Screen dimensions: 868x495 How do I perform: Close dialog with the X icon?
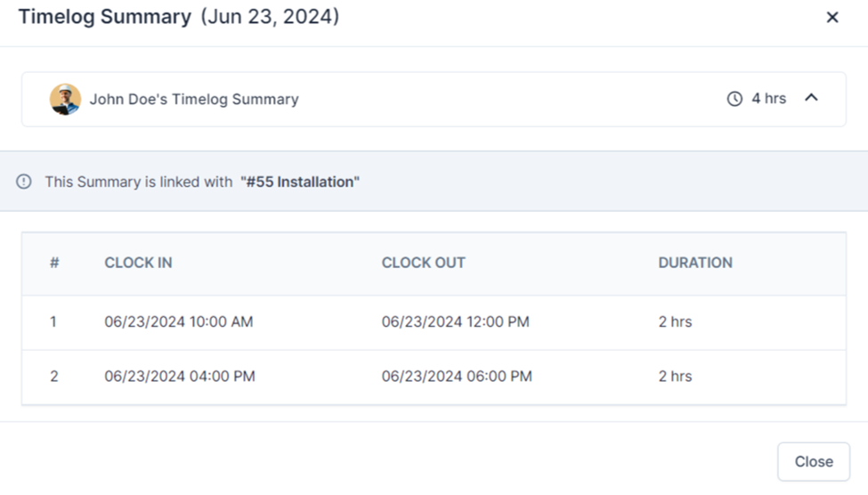[832, 17]
